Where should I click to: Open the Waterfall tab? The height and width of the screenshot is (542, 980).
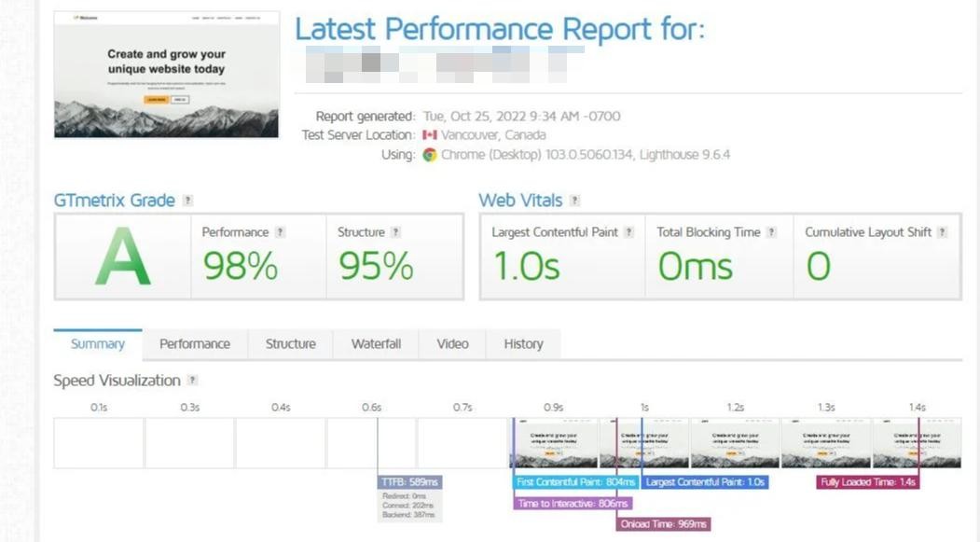(x=376, y=344)
